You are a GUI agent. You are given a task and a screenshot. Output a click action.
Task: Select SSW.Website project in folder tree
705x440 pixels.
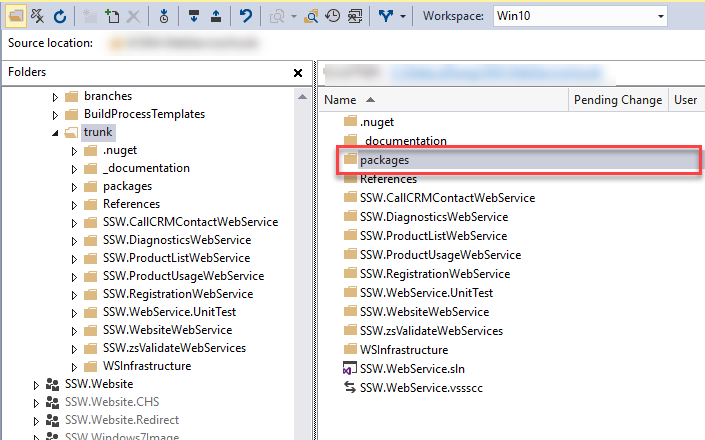(99, 384)
